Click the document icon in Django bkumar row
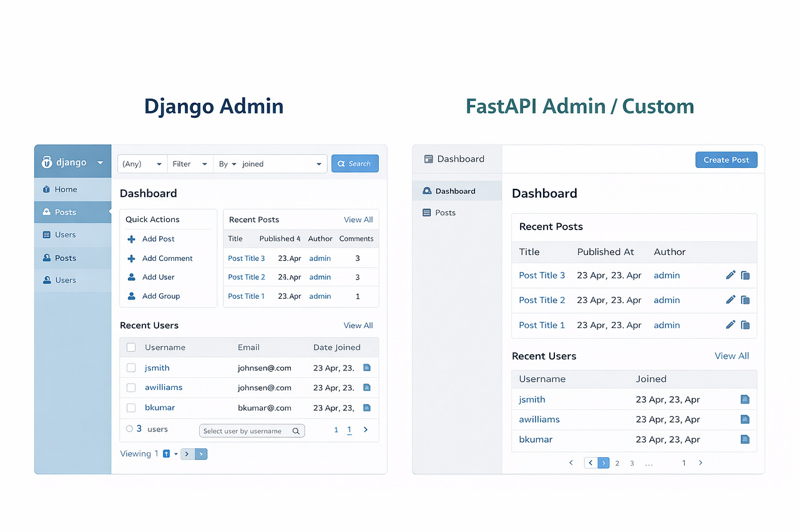The height and width of the screenshot is (532, 799). (x=367, y=407)
